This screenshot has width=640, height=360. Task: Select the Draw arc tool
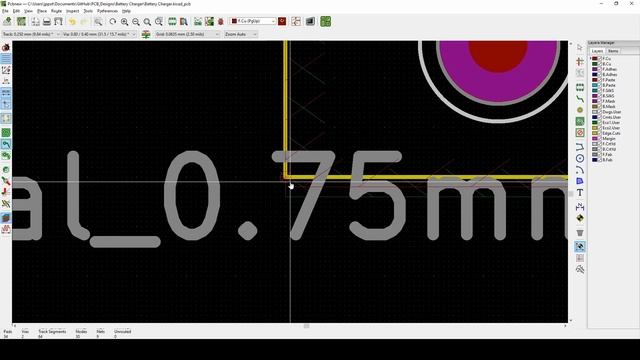pos(580,170)
